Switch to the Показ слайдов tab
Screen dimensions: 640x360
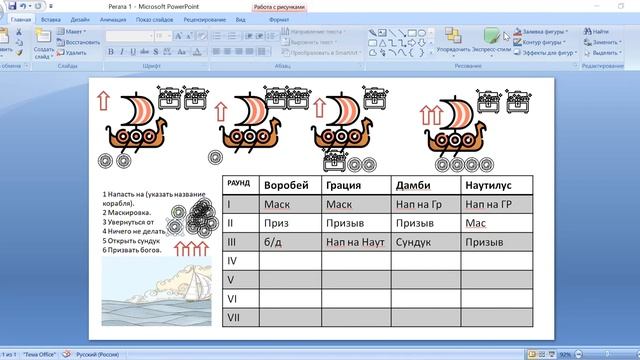(154, 20)
